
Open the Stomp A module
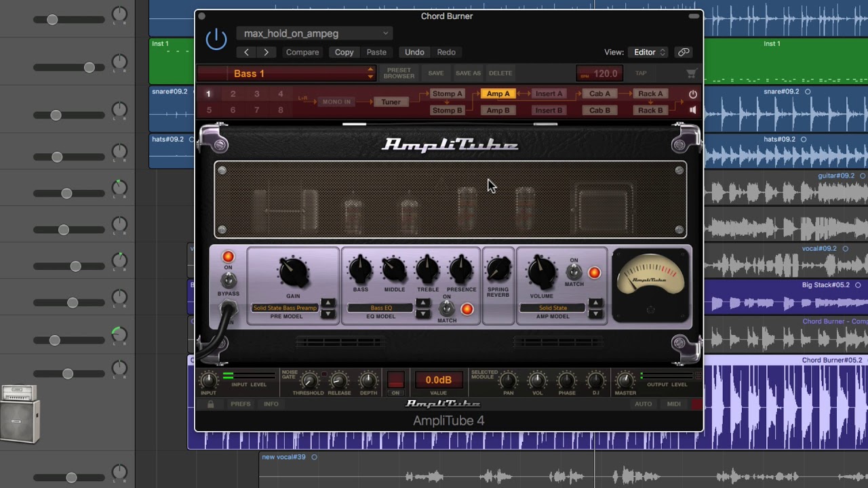(x=448, y=94)
